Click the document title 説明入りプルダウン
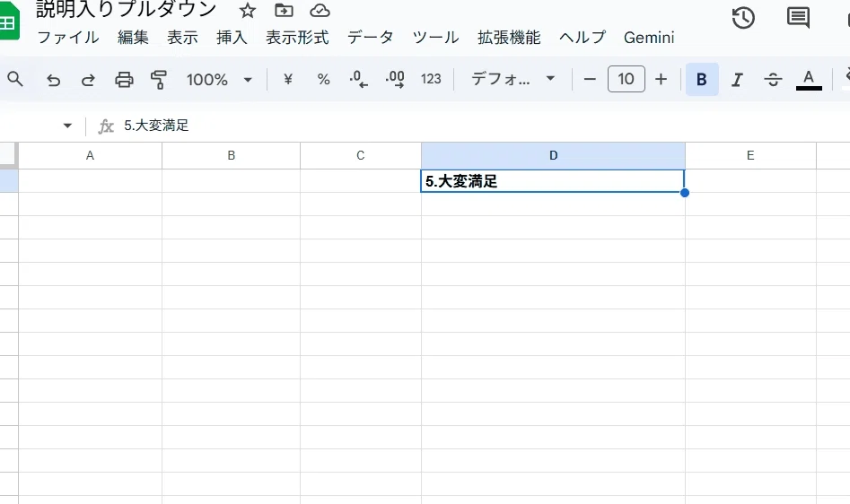 [x=127, y=9]
